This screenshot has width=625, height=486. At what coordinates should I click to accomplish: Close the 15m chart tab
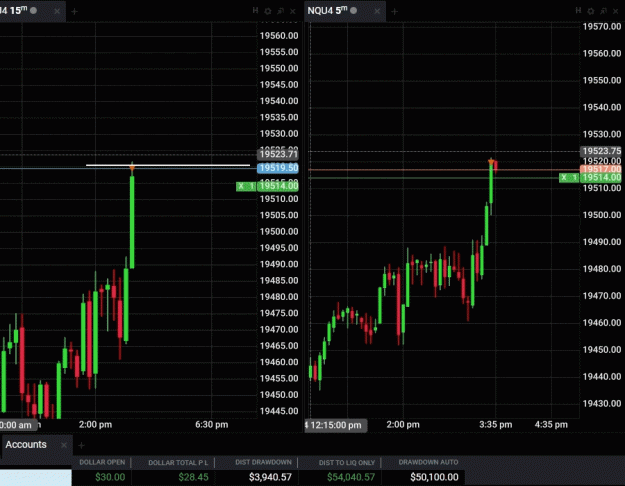(x=57, y=11)
